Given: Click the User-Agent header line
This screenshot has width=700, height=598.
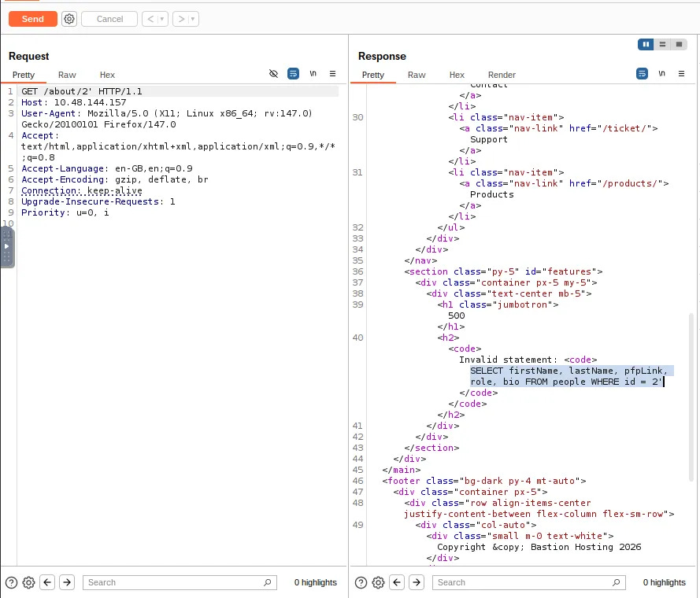Looking at the screenshot, I should coord(166,119).
